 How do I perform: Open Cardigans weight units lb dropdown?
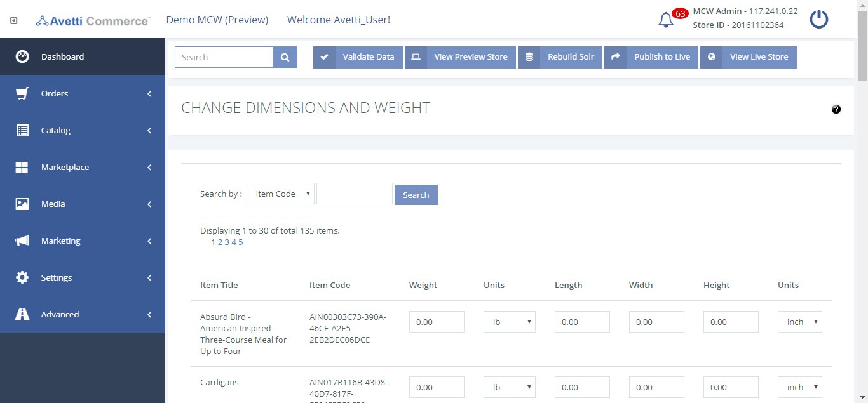click(510, 387)
